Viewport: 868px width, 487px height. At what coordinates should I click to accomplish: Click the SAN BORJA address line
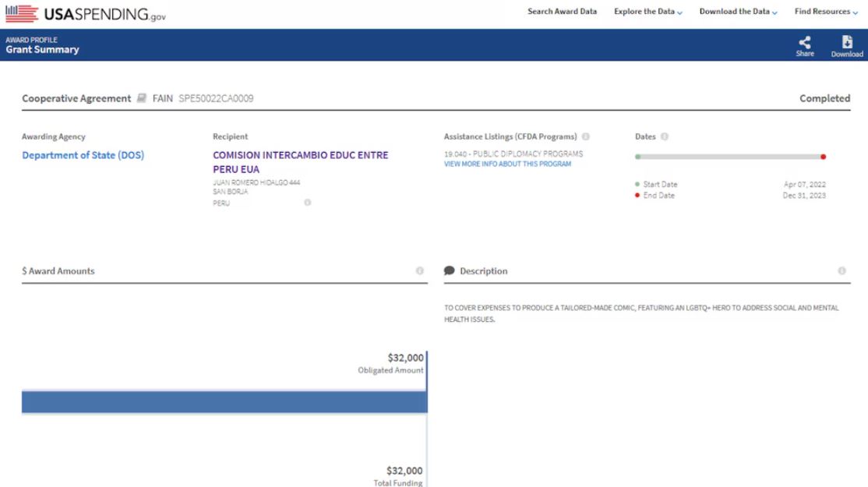click(x=231, y=192)
